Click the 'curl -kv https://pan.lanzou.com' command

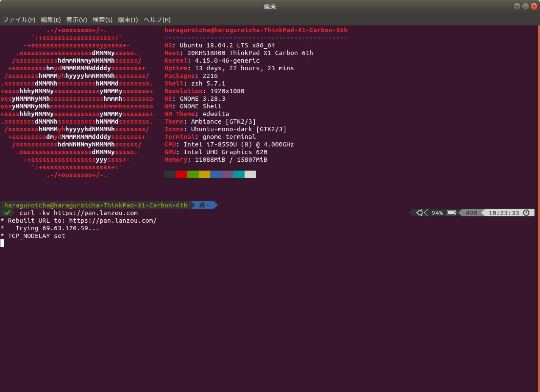pyautogui.click(x=78, y=213)
